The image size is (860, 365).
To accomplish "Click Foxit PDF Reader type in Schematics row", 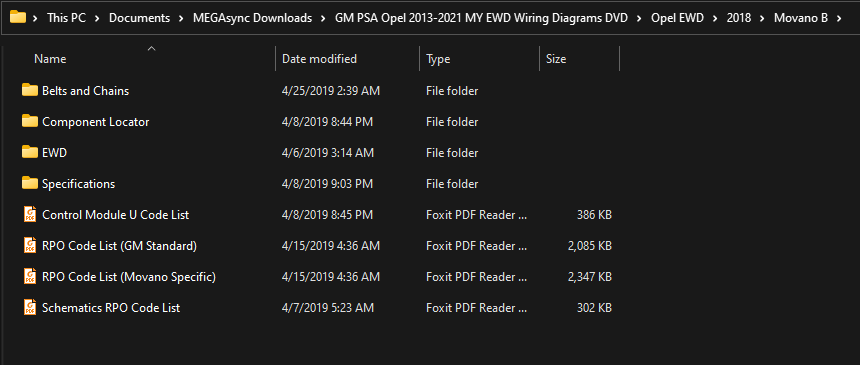I will [x=477, y=308].
